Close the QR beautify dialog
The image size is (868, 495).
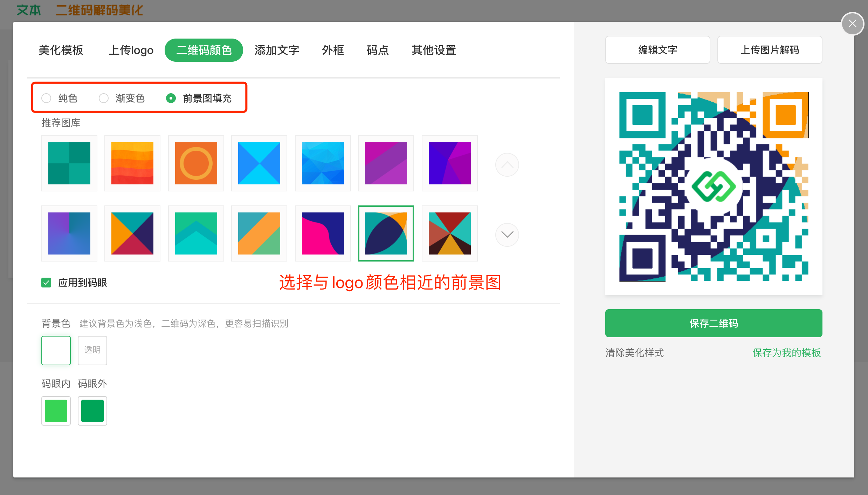(852, 23)
